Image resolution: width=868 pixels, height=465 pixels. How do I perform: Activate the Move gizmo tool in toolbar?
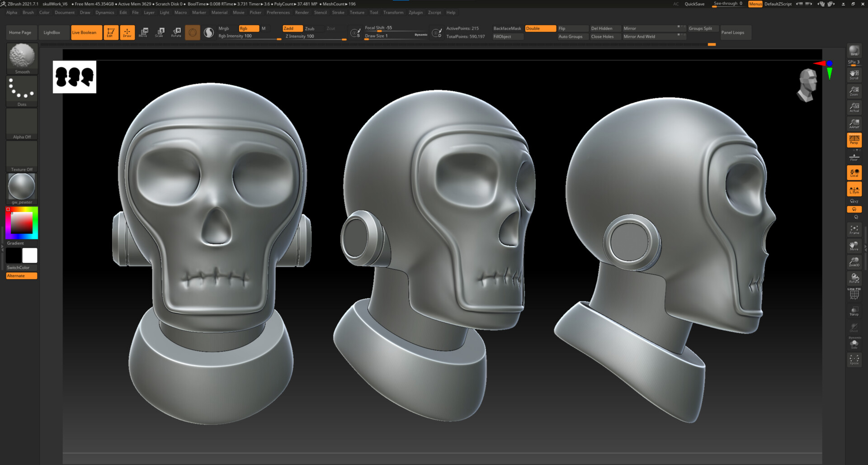[x=143, y=32]
